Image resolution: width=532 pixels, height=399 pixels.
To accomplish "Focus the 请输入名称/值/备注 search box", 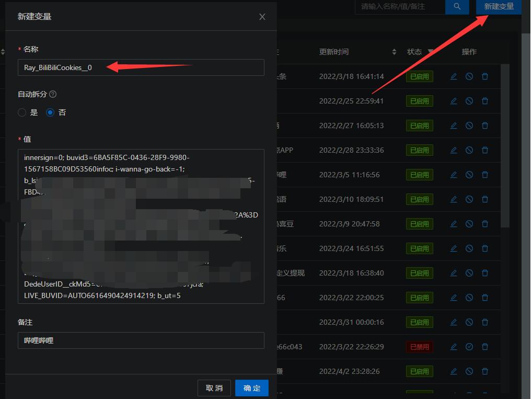I will [x=400, y=6].
